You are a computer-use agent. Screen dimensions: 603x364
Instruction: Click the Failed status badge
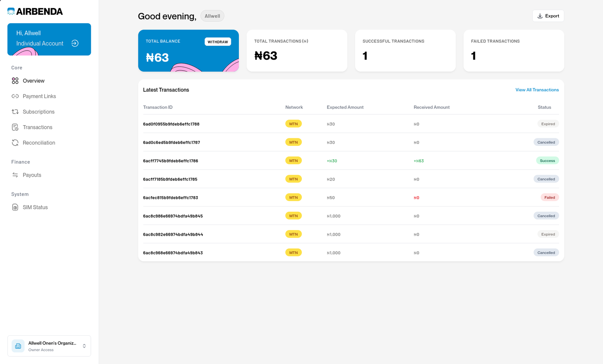(x=550, y=197)
